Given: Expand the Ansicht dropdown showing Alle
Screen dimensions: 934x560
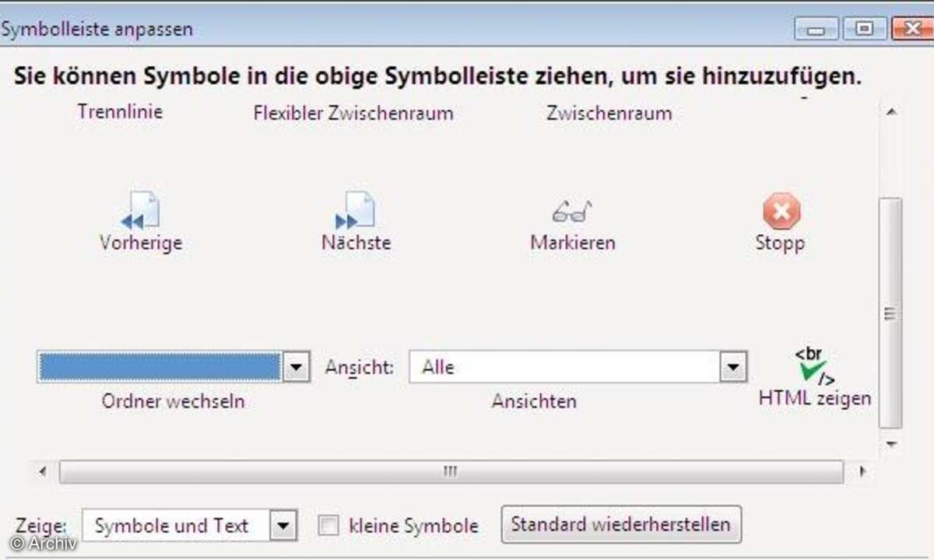Looking at the screenshot, I should (732, 368).
